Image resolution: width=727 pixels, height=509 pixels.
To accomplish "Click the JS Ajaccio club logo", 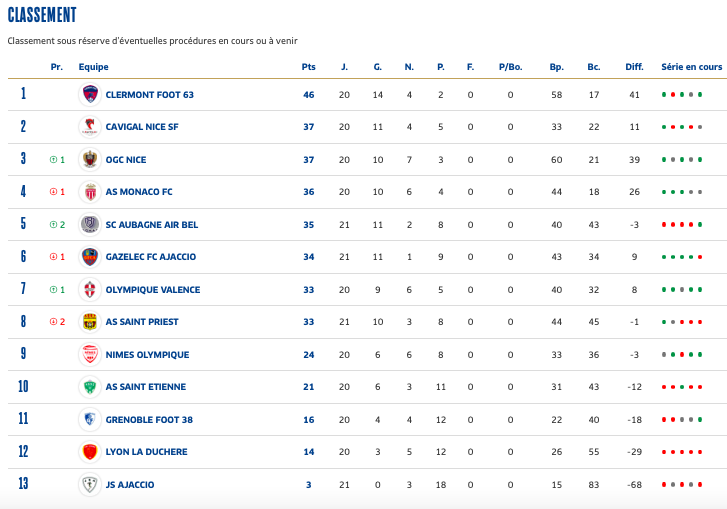I will click(x=90, y=485).
